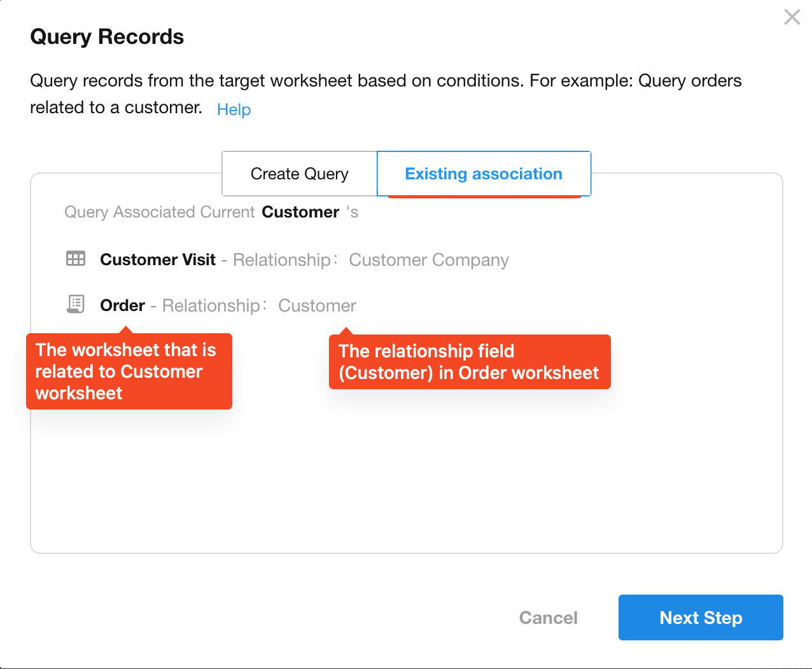
Task: Open the Help link
Action: (234, 109)
